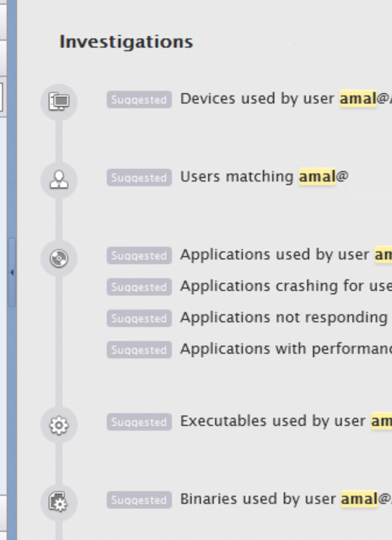Collapse side panel with left arrow handle
392x540 pixels.
12,272
